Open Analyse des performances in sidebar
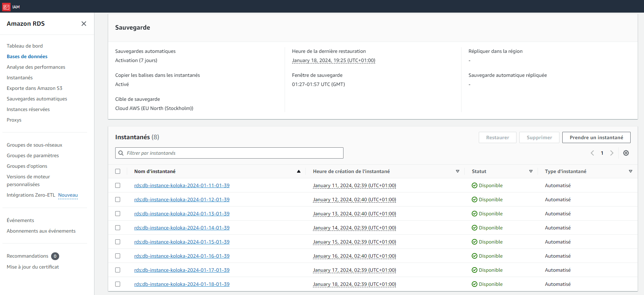This screenshot has height=295, width=644. 36,67
